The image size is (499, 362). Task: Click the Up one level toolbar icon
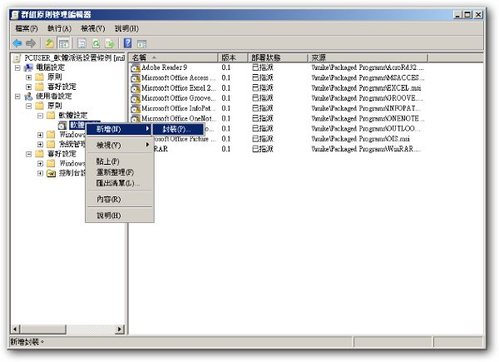click(50, 43)
